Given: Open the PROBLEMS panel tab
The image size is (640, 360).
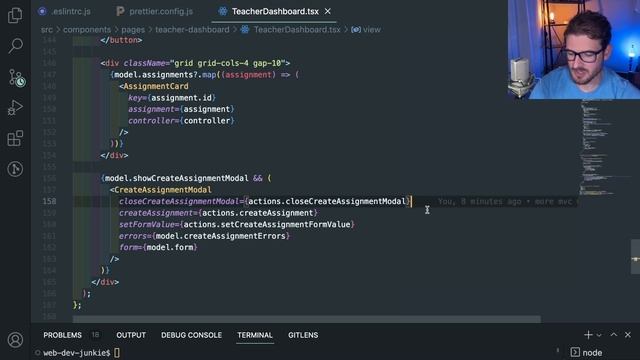Looking at the screenshot, I should 62,335.
